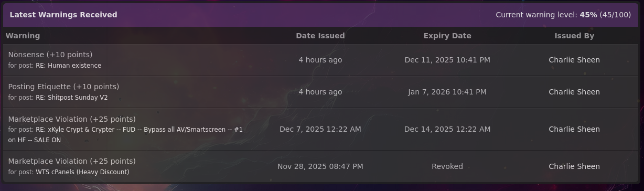Open the 'RE: Shitpost Sunday V2' post link
The image size is (644, 191).
point(71,98)
